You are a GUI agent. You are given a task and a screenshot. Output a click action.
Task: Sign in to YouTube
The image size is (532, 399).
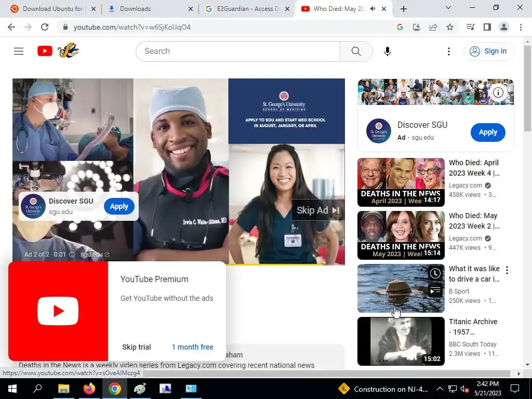[x=488, y=51]
